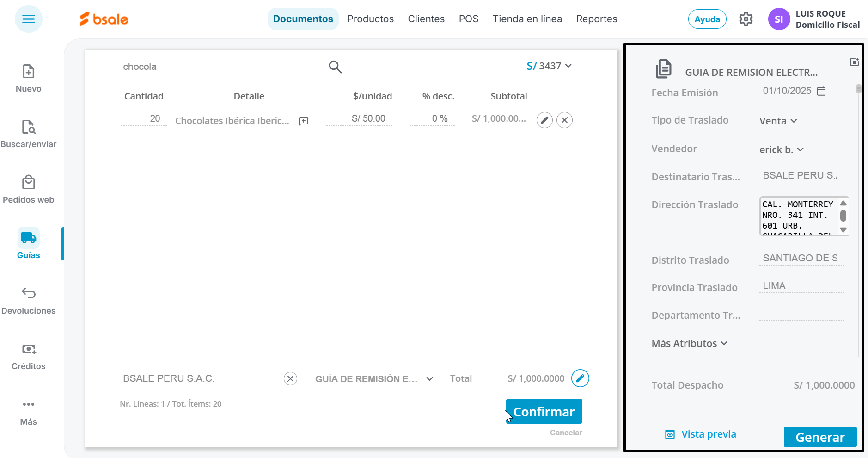The height and width of the screenshot is (458, 868).
Task: Click the Generar button
Action: tap(820, 437)
